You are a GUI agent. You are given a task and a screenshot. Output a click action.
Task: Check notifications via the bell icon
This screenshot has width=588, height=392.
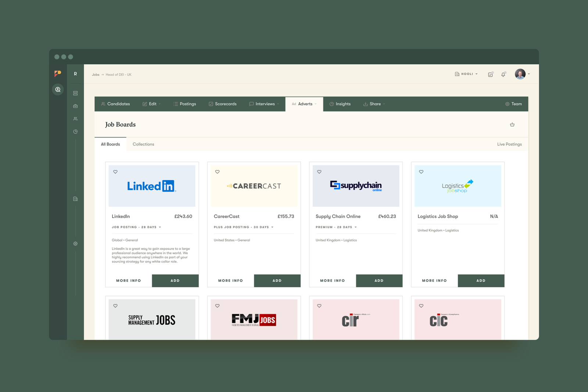(x=503, y=74)
